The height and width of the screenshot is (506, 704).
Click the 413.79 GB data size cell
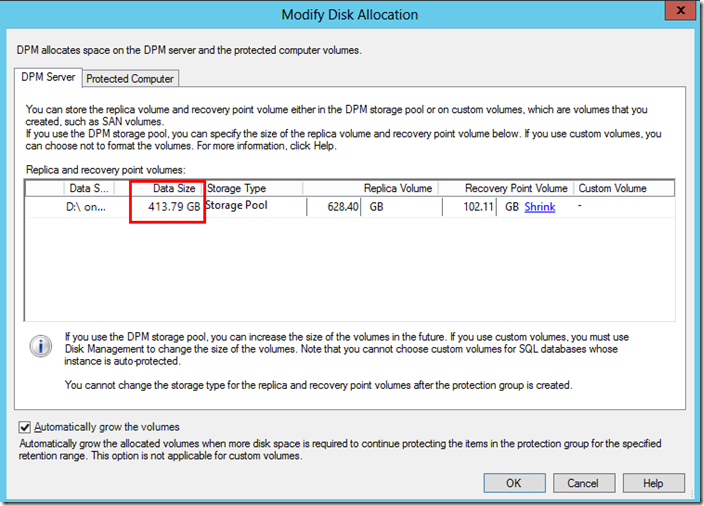(174, 207)
